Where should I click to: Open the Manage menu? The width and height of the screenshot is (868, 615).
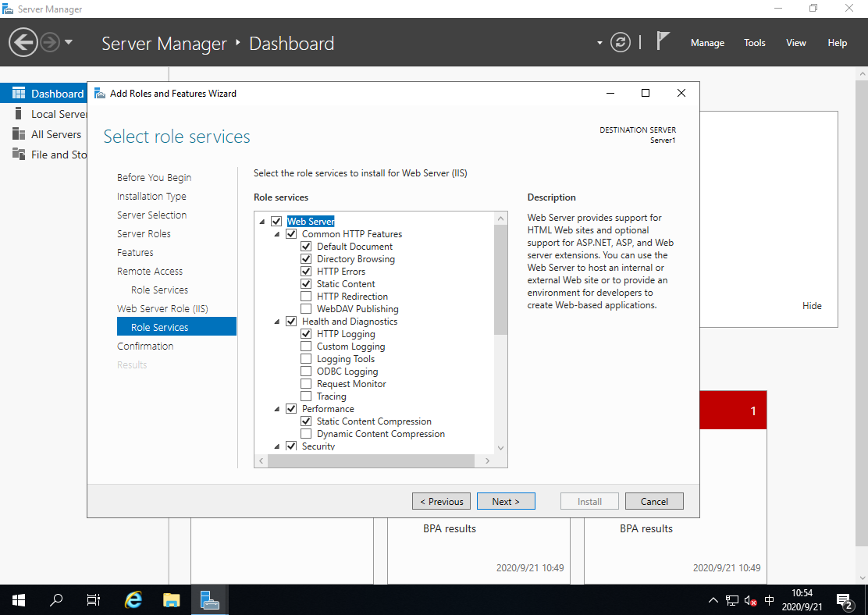[707, 43]
